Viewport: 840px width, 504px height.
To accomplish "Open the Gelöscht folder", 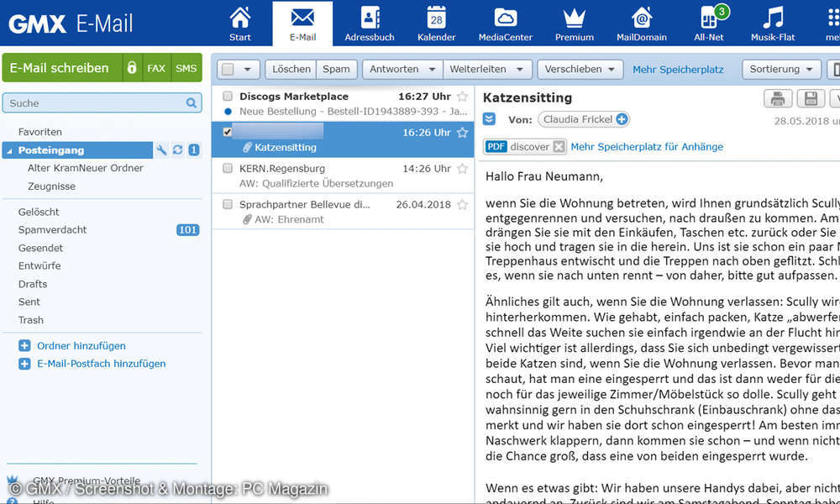I will 39,212.
